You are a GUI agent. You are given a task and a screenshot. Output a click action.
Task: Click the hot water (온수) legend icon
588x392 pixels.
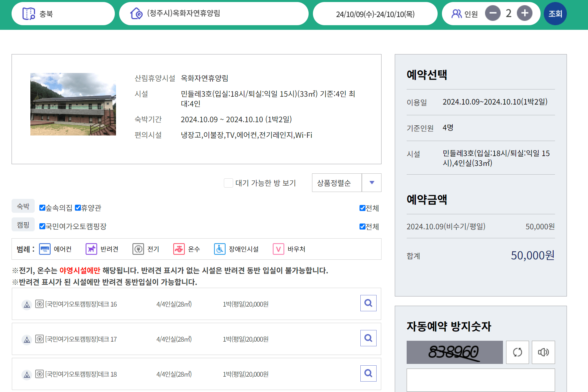tap(179, 249)
